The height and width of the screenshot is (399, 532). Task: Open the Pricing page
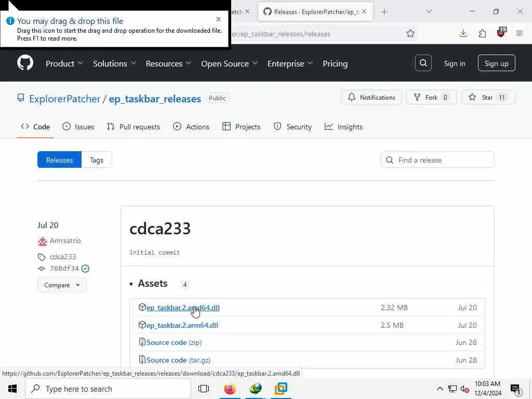coord(335,63)
